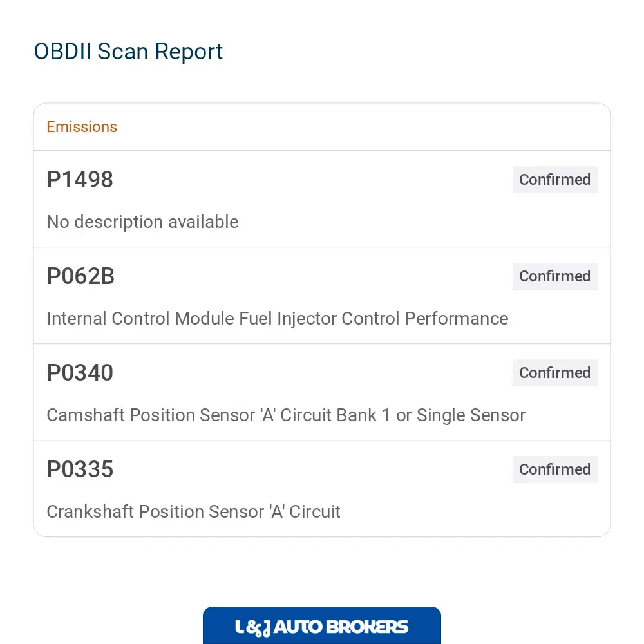Click the P0335 trouble code
This screenshot has width=644, height=644.
[x=80, y=469]
